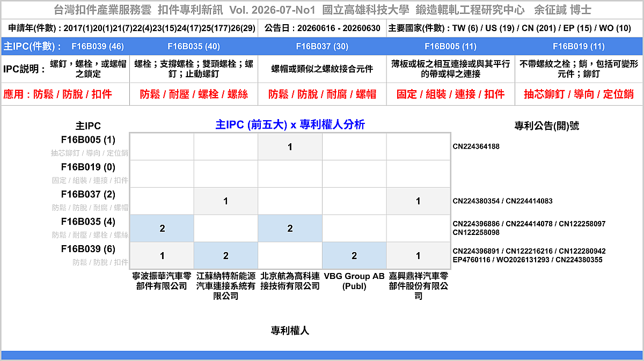Viewport: 644px width, 361px height.
Task: Click the 專利公告(開)號 column heading
Action: click(547, 126)
